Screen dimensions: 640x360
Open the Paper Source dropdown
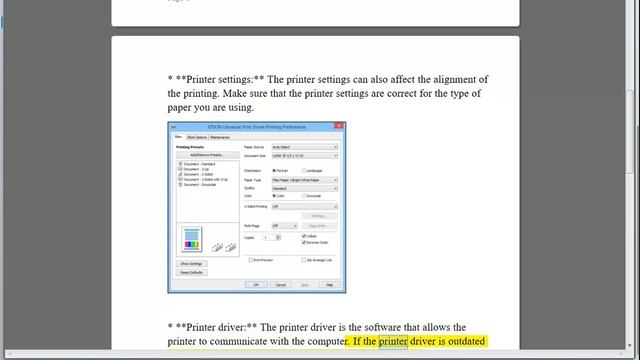(x=304, y=147)
